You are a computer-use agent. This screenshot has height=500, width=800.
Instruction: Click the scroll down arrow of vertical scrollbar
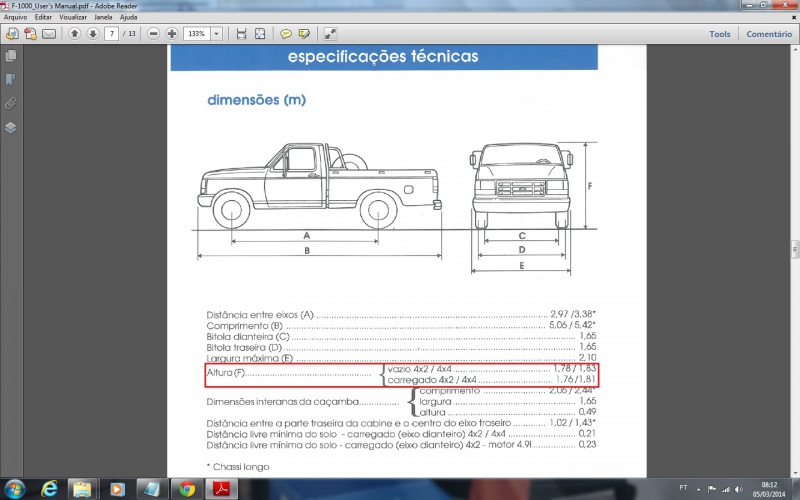[x=795, y=473]
